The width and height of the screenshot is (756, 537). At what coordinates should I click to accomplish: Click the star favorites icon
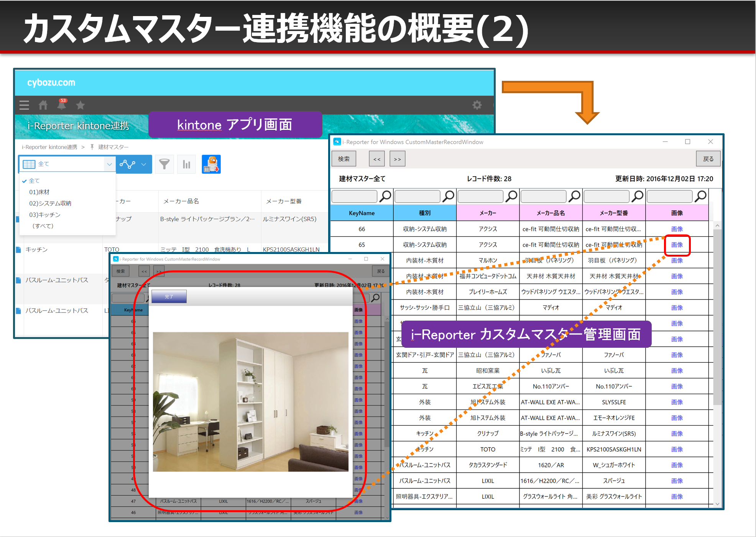coord(81,105)
